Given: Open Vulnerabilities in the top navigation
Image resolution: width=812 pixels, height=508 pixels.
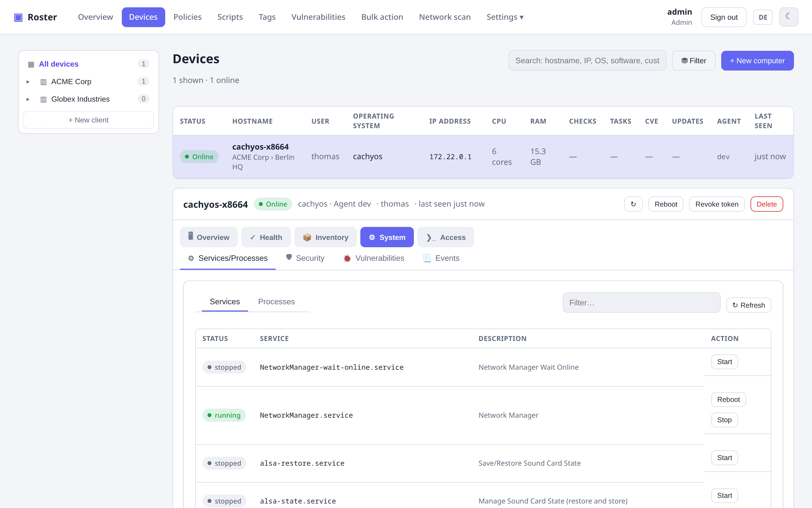Looking at the screenshot, I should 318,17.
